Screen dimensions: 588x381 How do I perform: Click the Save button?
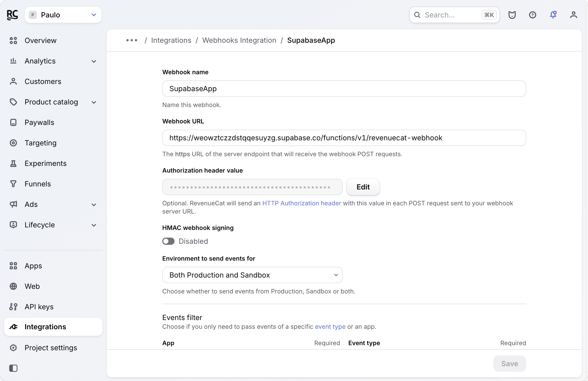tap(510, 364)
